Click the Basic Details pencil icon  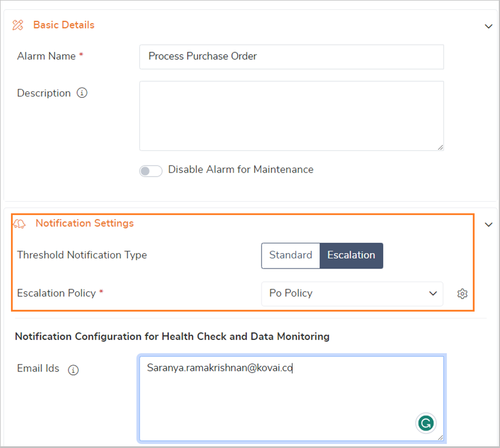pyautogui.click(x=18, y=25)
